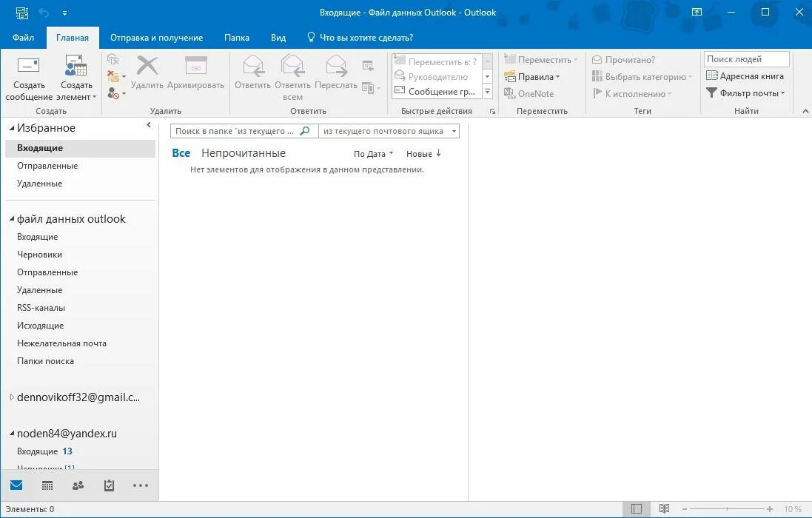
Task: Click the Reading view icon in status bar
Action: (665, 509)
